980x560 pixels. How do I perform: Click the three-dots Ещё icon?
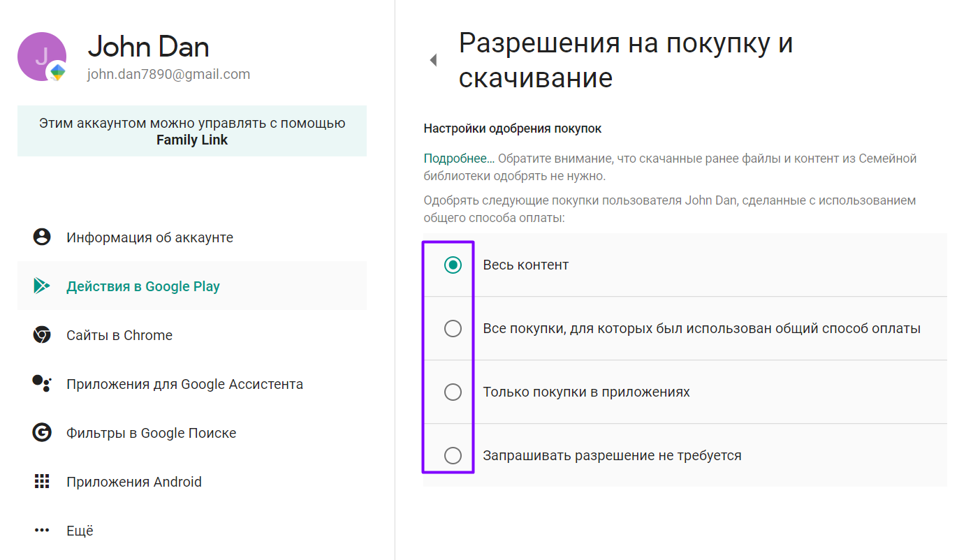[x=42, y=530]
